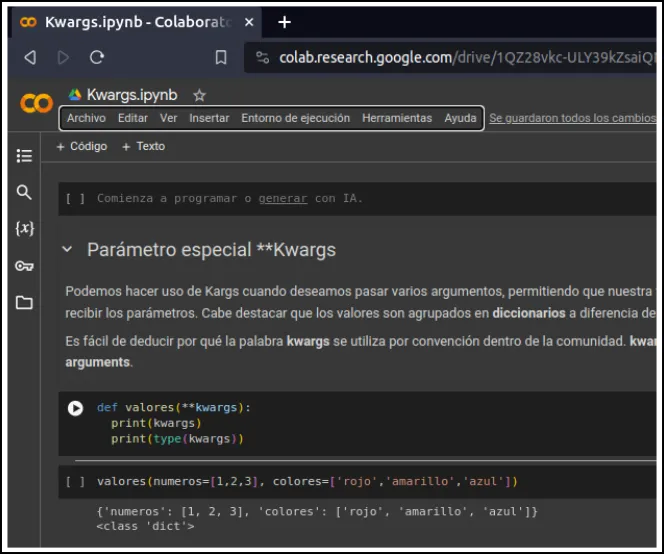The height and width of the screenshot is (554, 664).
Task: Close the Kwargs.ipynb browser tab
Action: pos(249,22)
